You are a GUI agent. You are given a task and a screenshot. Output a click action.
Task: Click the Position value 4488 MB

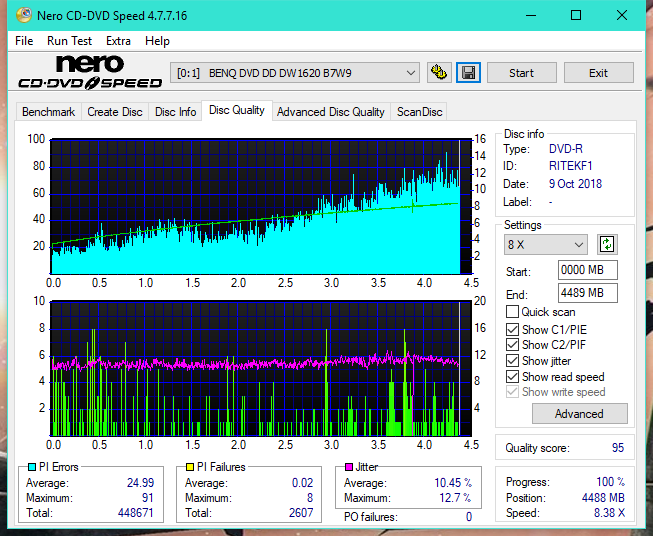tap(603, 497)
